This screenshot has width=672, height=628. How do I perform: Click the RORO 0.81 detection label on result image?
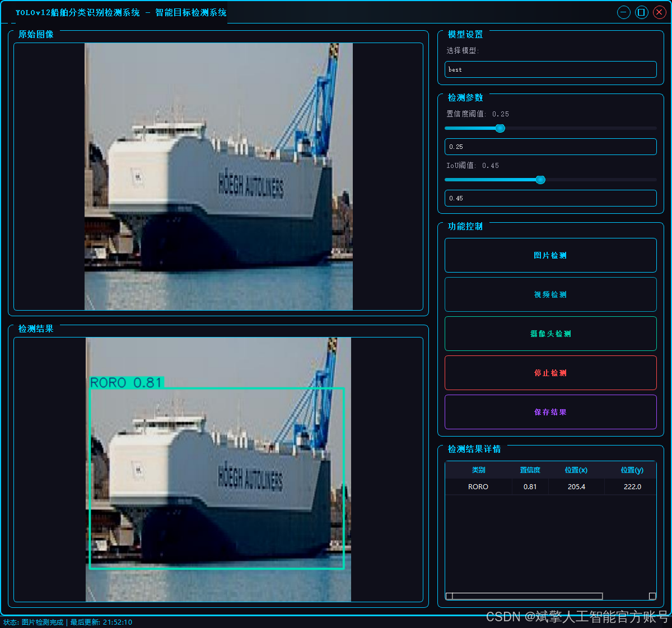127,382
